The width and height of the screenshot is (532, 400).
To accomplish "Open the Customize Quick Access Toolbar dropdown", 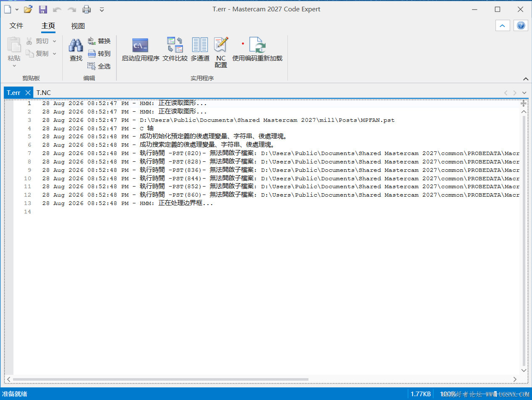I will click(102, 9).
